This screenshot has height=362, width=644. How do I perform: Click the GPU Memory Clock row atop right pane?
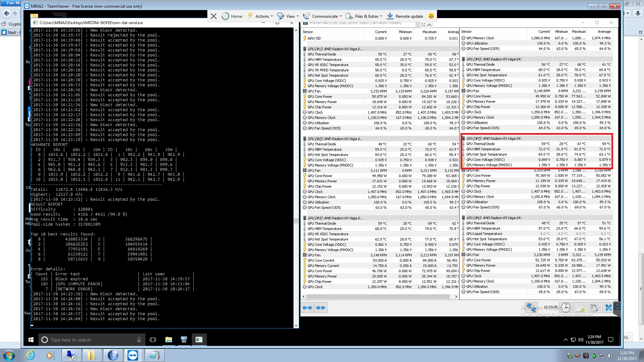[537, 38]
